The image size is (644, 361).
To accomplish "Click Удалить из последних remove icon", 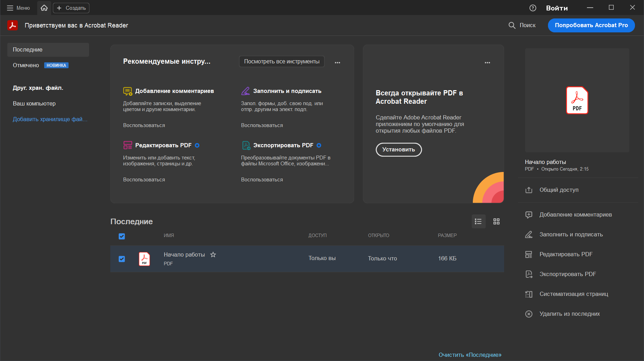I will point(529,314).
